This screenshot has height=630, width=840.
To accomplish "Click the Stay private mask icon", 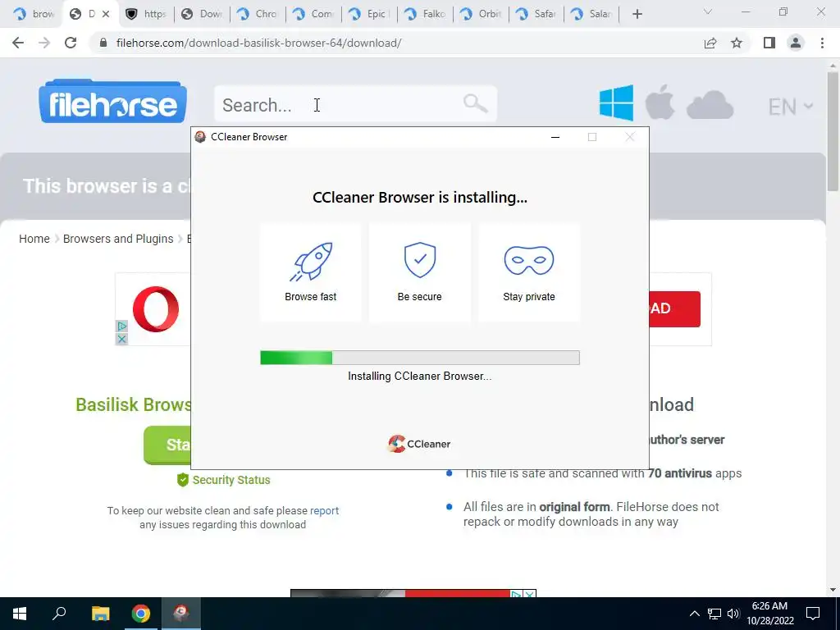I will [529, 260].
